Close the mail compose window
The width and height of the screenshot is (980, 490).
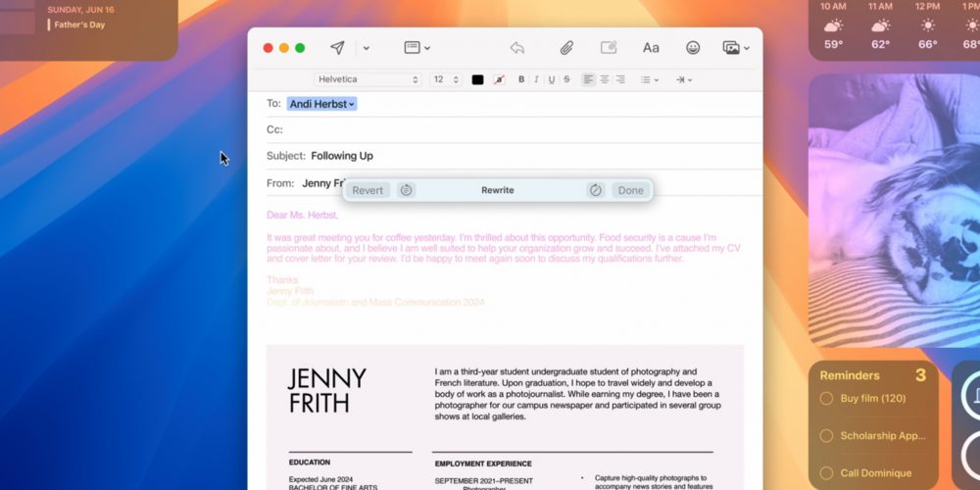pyautogui.click(x=269, y=48)
